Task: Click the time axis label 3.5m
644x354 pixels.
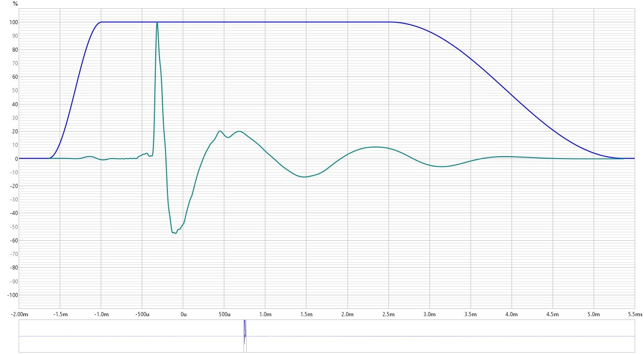Action: click(x=471, y=314)
